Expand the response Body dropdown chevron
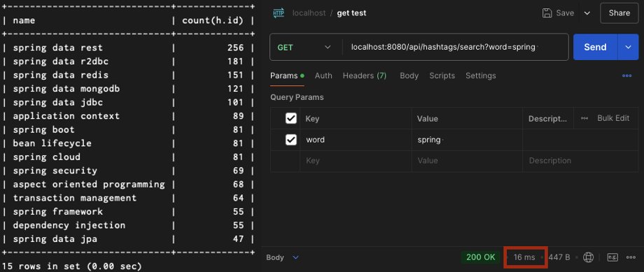 tap(295, 257)
